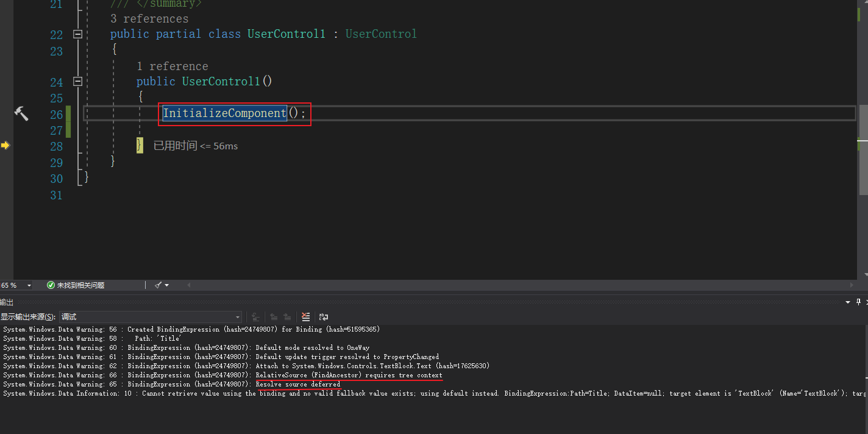
Task: Click the go to previous message icon
Action: pos(274,317)
